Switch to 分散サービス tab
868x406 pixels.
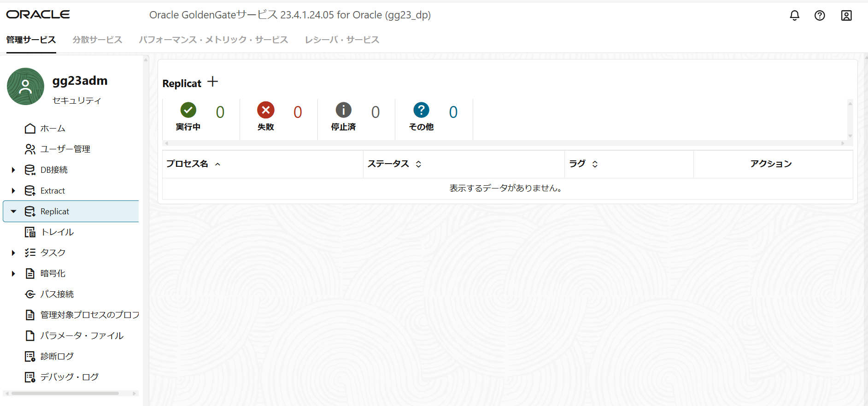pos(97,40)
